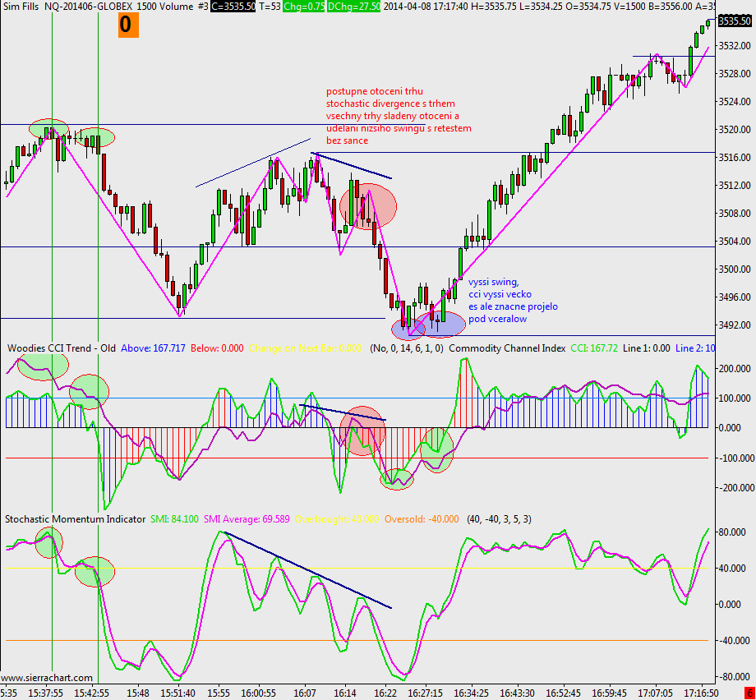This screenshot has width=756, height=700.
Task: Click the 16:14 time axis label
Action: pyautogui.click(x=345, y=693)
